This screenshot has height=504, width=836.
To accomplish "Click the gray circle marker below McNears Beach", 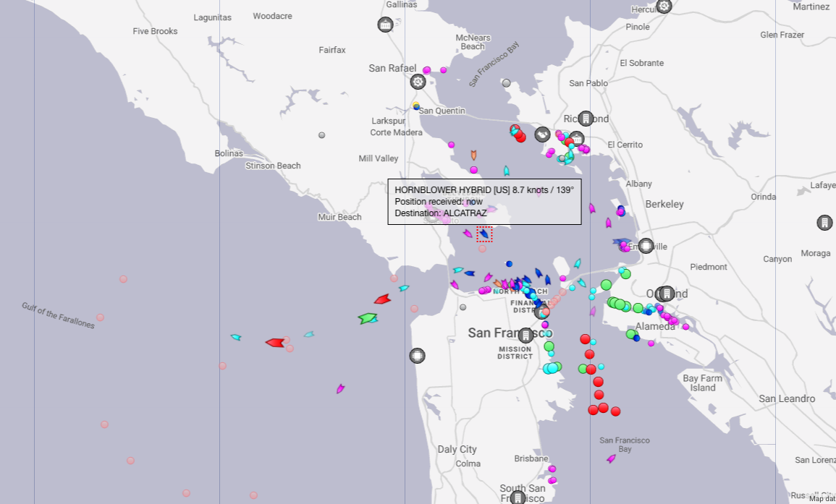I will (506, 83).
